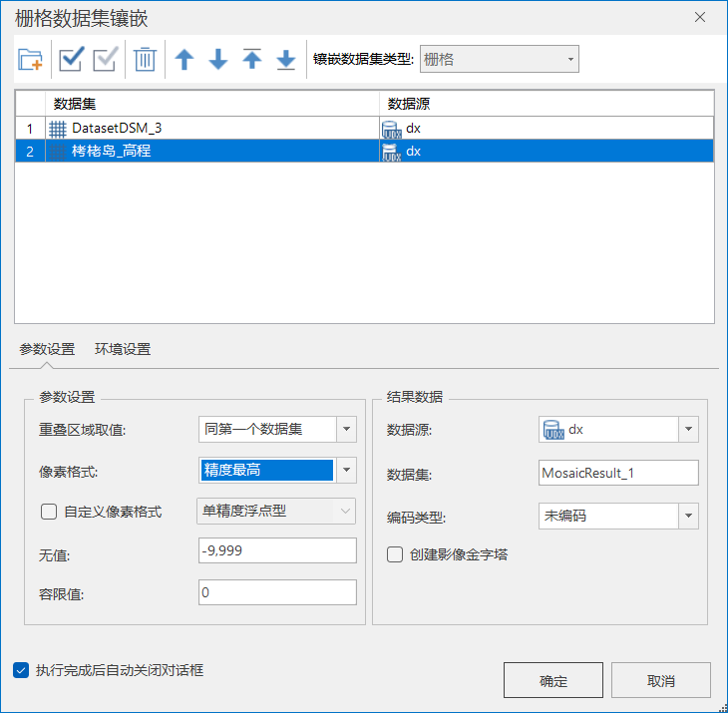Viewport: 728px width, 713px height.
Task: Switch to the 环境设置 tab
Action: 123,349
